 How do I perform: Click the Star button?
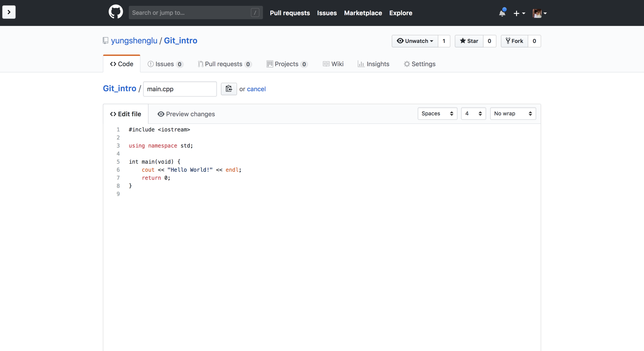point(469,41)
